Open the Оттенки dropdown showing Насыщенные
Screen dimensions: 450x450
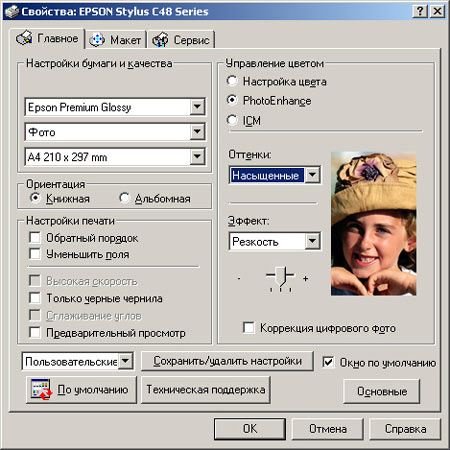[x=312, y=175]
